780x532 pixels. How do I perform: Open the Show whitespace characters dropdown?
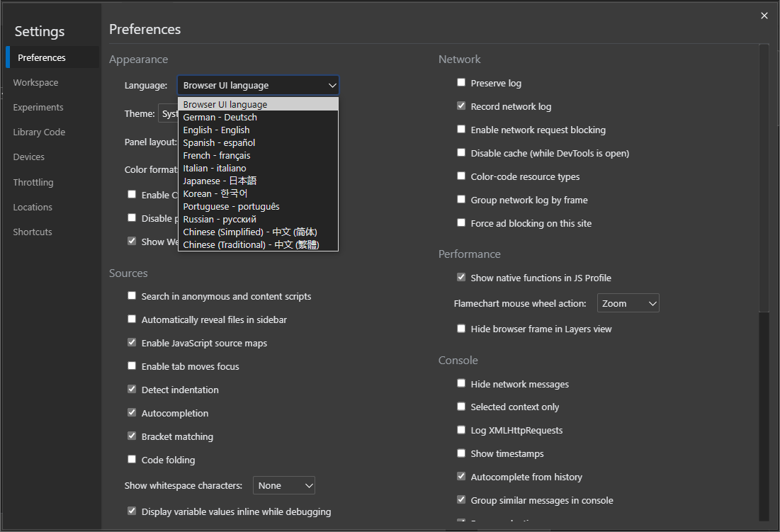click(x=283, y=485)
